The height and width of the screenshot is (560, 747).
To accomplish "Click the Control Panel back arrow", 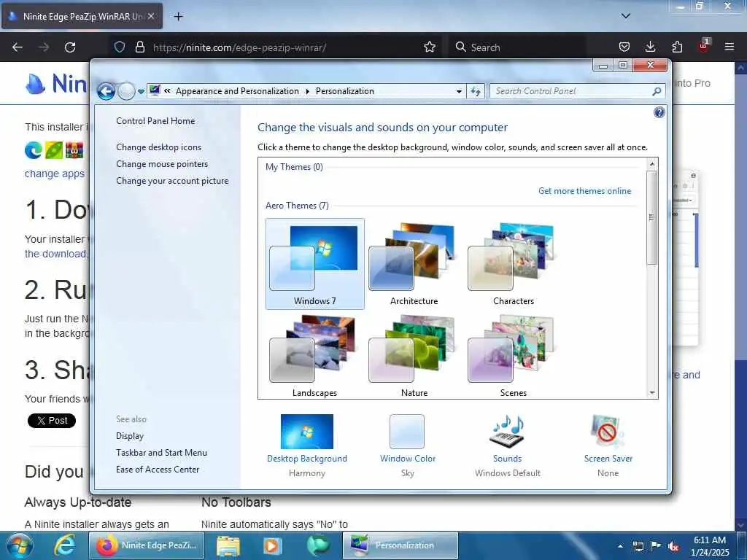I will pyautogui.click(x=107, y=91).
